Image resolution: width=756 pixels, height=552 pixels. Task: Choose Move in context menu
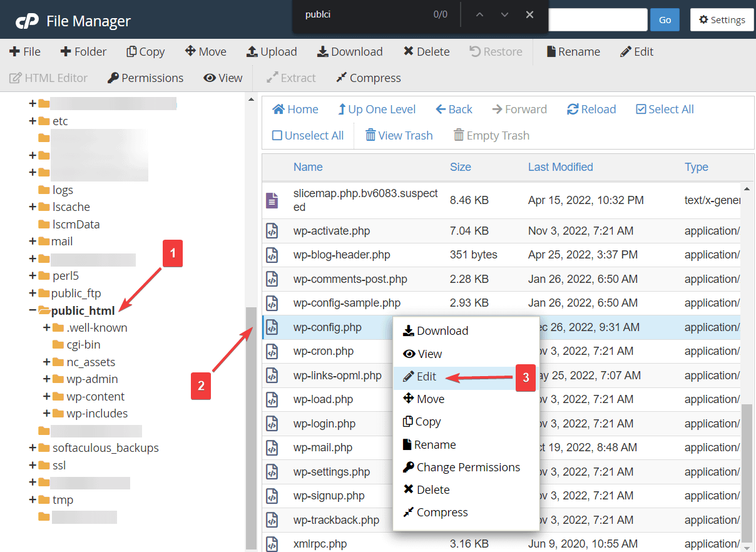click(x=466, y=399)
